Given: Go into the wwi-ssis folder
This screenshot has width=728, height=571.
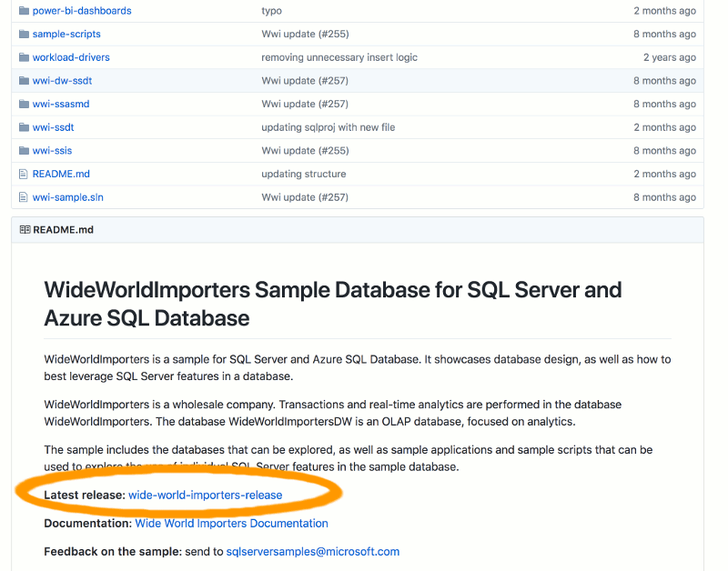Looking at the screenshot, I should point(52,150).
